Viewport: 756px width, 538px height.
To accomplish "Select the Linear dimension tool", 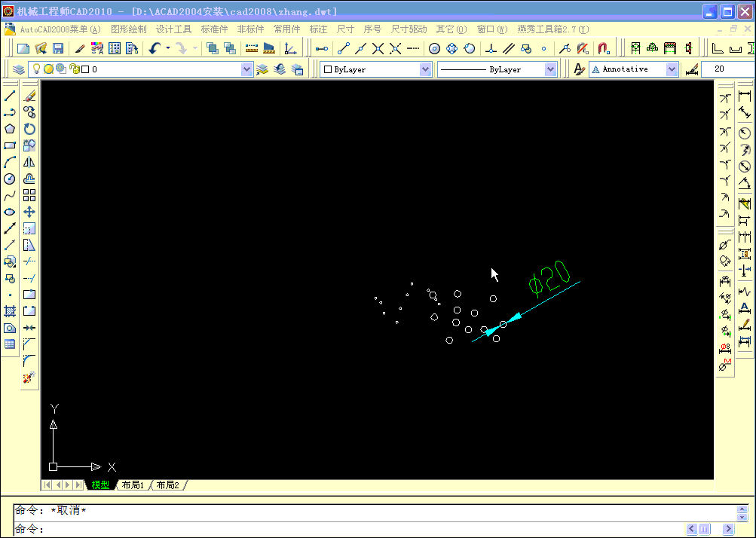I will tap(745, 96).
